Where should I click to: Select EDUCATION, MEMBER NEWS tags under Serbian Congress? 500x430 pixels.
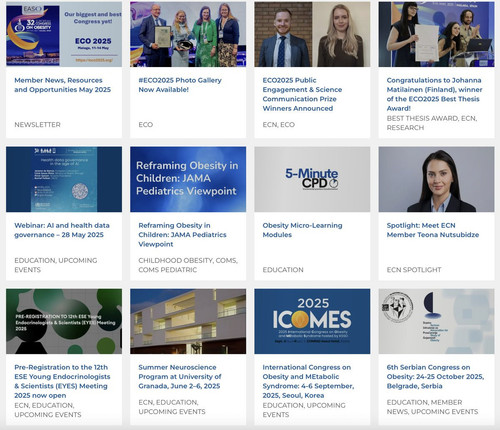432,407
